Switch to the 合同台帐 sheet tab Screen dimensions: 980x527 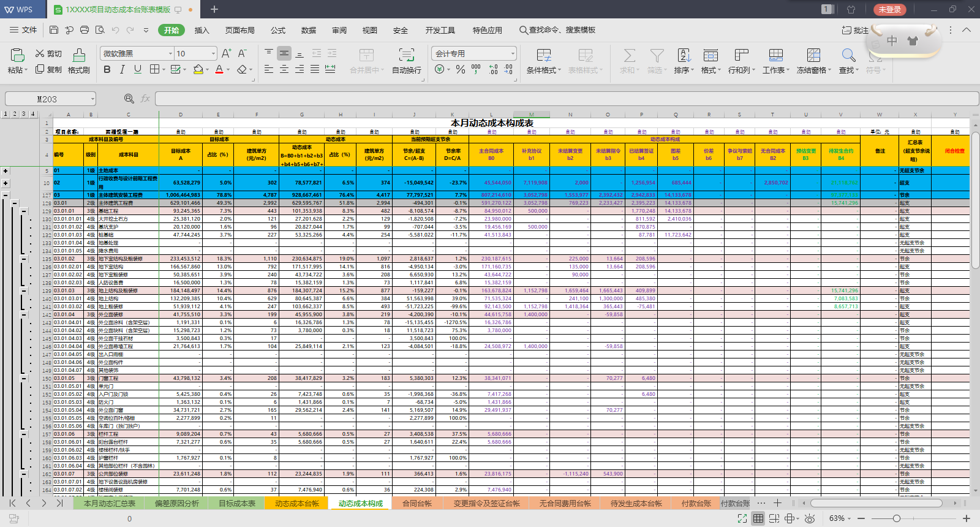(x=417, y=503)
